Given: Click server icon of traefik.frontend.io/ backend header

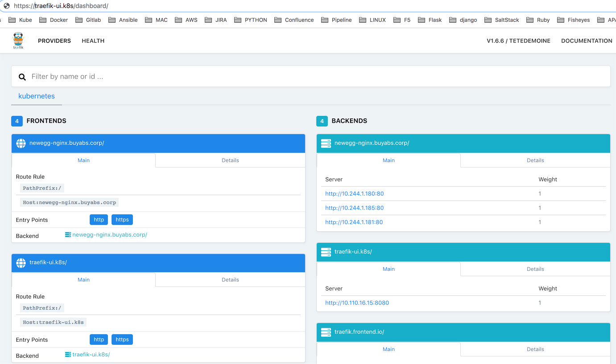Looking at the screenshot, I should pyautogui.click(x=326, y=332).
